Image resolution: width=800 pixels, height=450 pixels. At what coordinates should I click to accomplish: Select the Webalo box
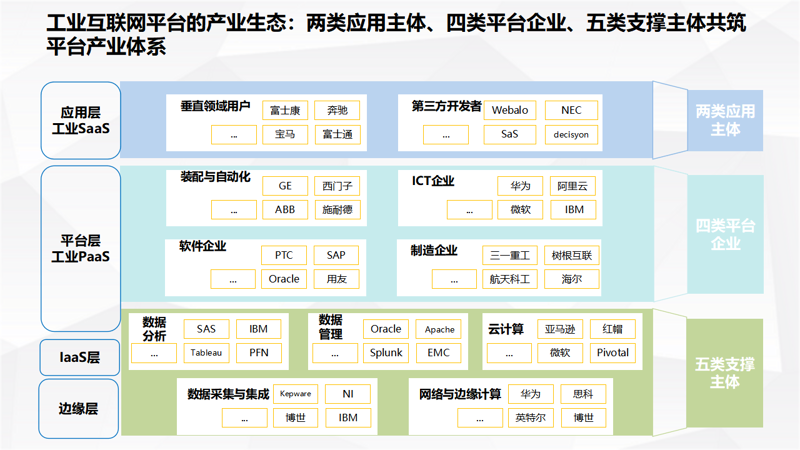pyautogui.click(x=510, y=110)
